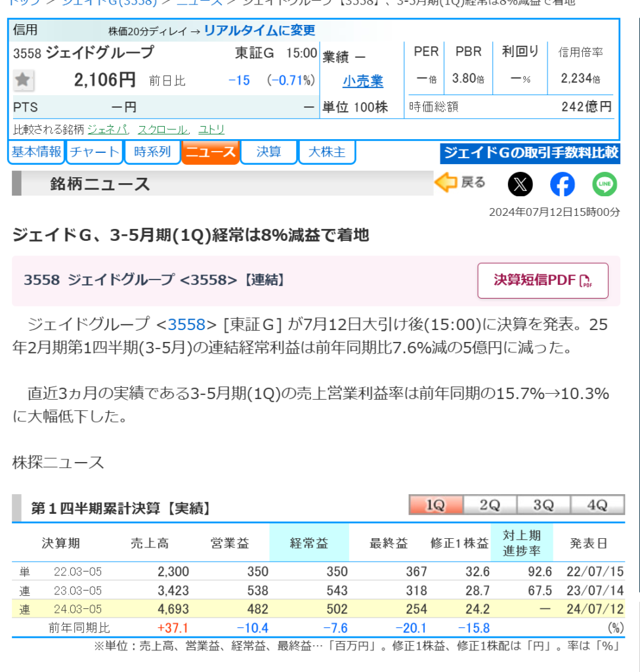
Task: Click the リアルタイムに変更 link
Action: point(259,30)
